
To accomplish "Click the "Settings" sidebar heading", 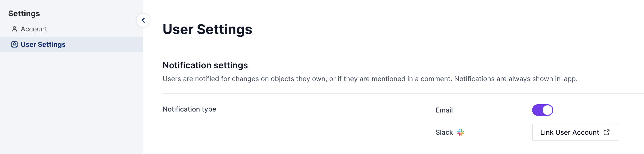I will point(24,14).
